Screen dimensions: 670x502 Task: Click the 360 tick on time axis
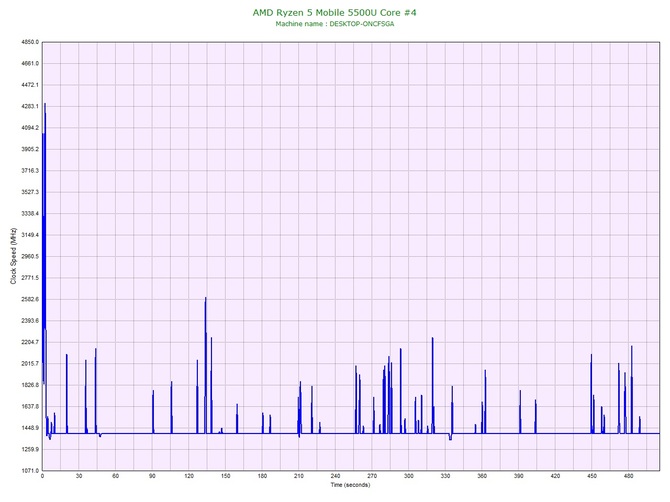click(482, 476)
